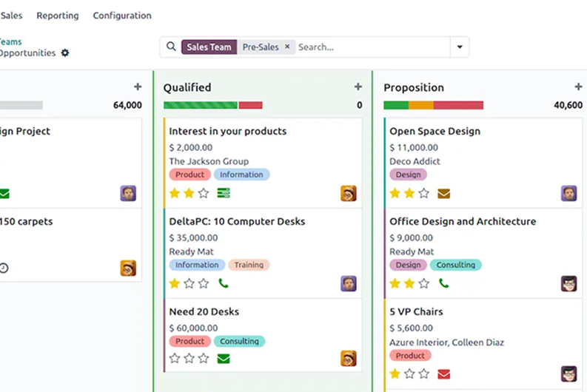Click the brown envelope on Open Space Design
Image resolution: width=587 pixels, height=392 pixels.
tap(444, 193)
